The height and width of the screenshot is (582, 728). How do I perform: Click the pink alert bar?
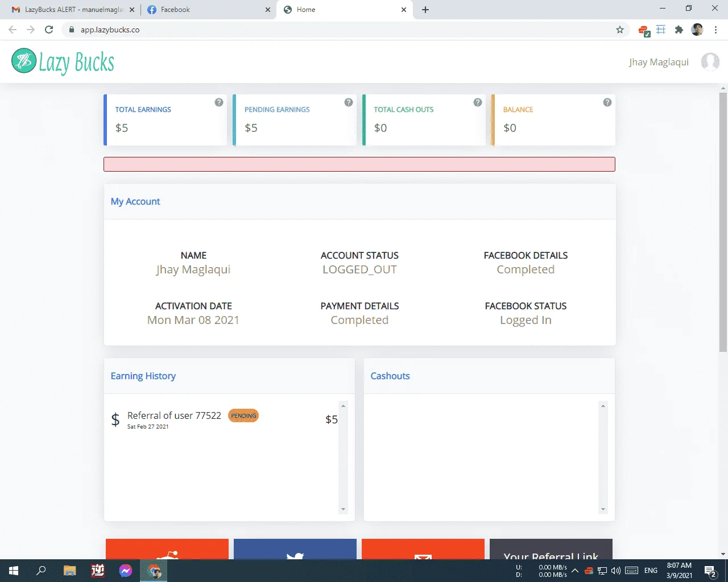[x=359, y=164]
